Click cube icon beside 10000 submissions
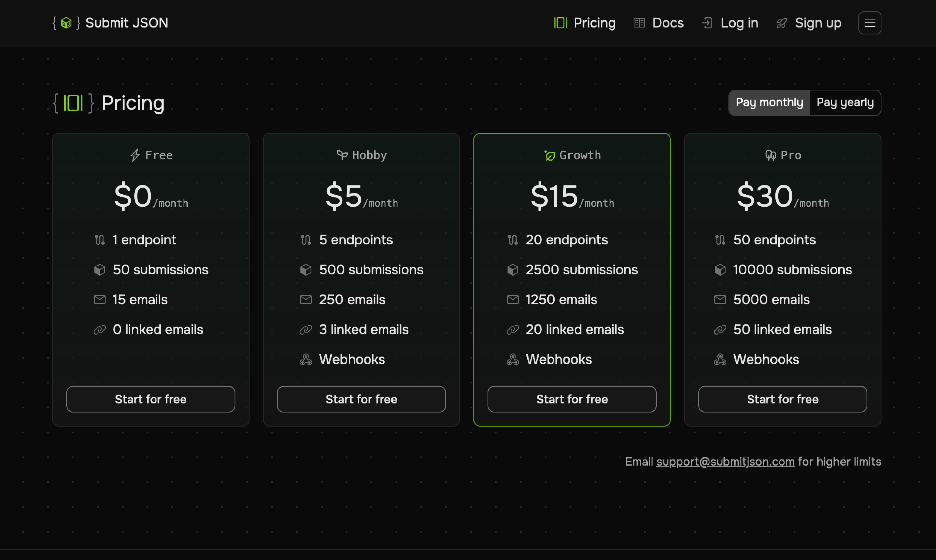This screenshot has height=560, width=936. click(720, 270)
